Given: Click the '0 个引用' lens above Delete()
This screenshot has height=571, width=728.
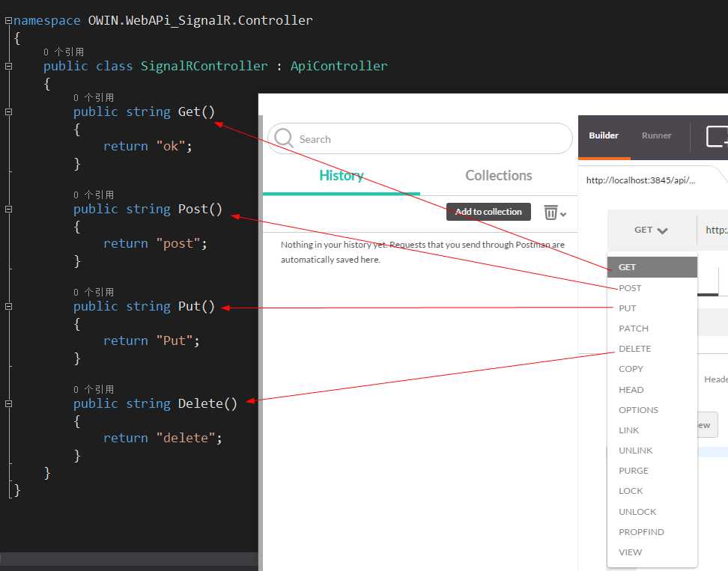Looking at the screenshot, I should (x=94, y=390).
